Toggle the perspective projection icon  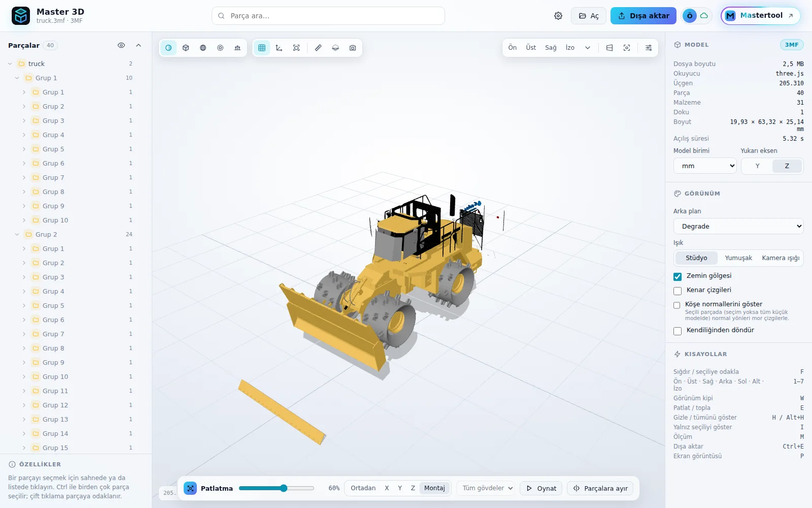(x=610, y=48)
